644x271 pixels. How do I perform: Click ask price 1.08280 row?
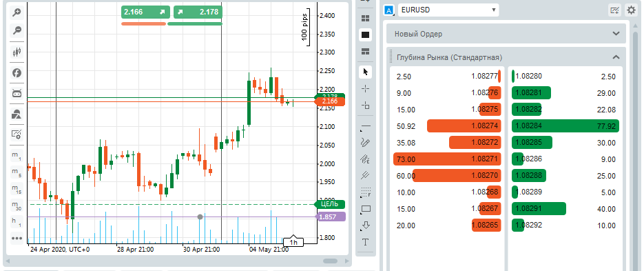565,77
